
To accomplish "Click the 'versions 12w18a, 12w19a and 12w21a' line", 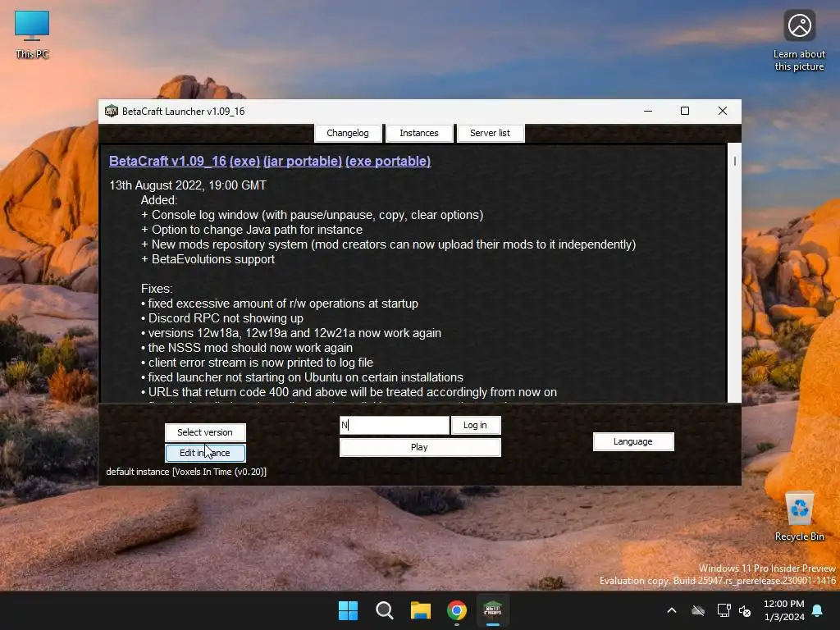I will tap(291, 333).
